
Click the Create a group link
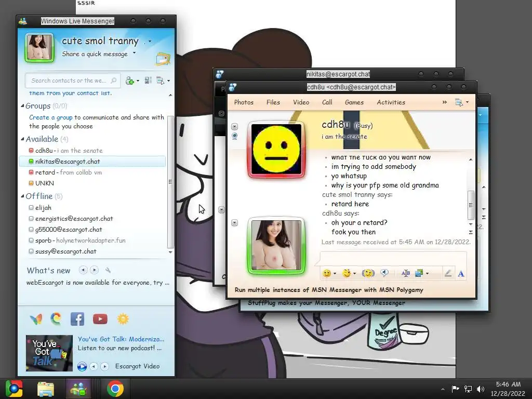click(50, 117)
